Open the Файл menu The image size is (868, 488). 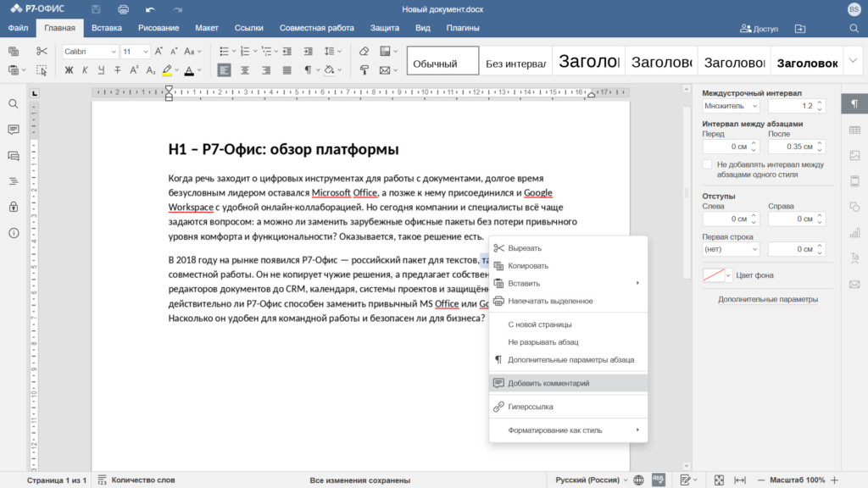[19, 28]
